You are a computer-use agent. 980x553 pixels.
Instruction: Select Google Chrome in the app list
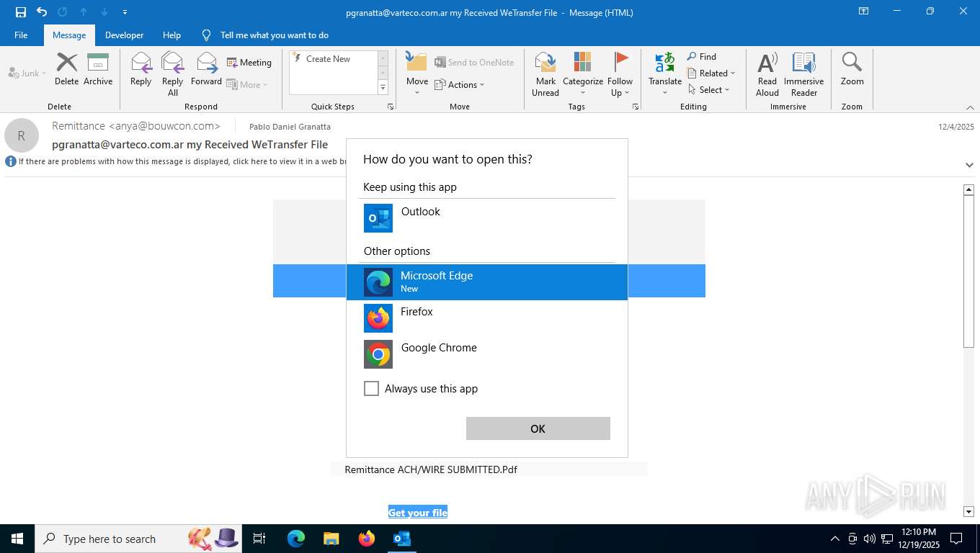(487, 354)
